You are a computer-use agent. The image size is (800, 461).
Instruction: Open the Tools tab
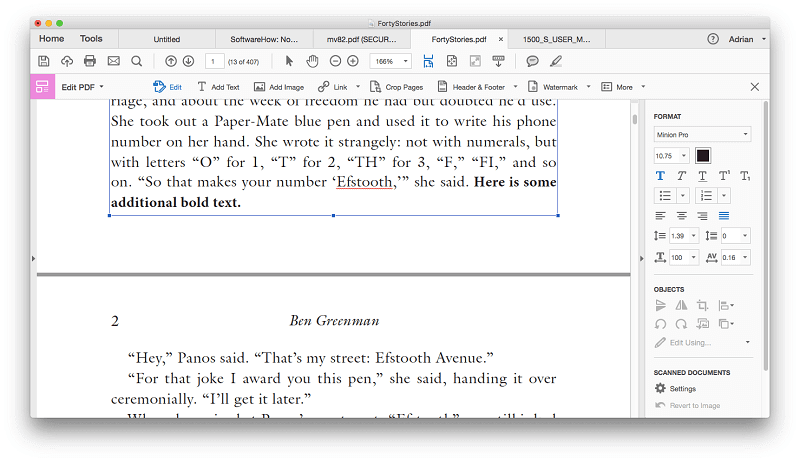tap(91, 39)
